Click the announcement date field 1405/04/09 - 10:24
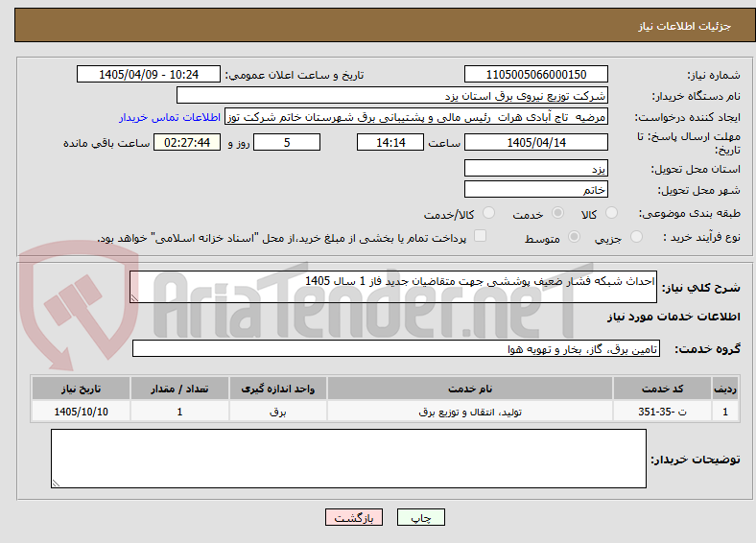 (x=149, y=74)
